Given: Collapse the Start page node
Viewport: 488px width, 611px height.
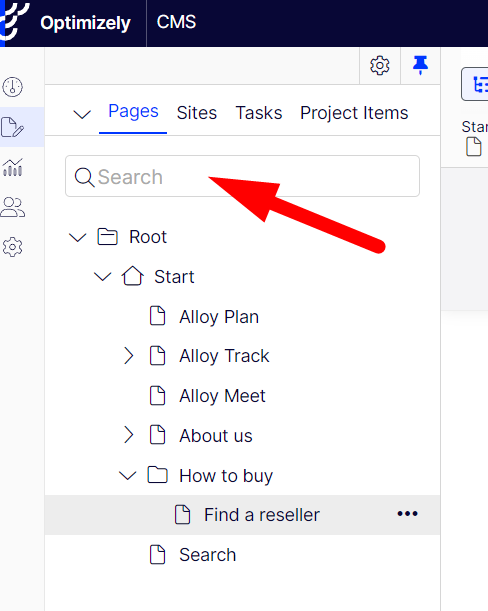Looking at the screenshot, I should [x=103, y=277].
